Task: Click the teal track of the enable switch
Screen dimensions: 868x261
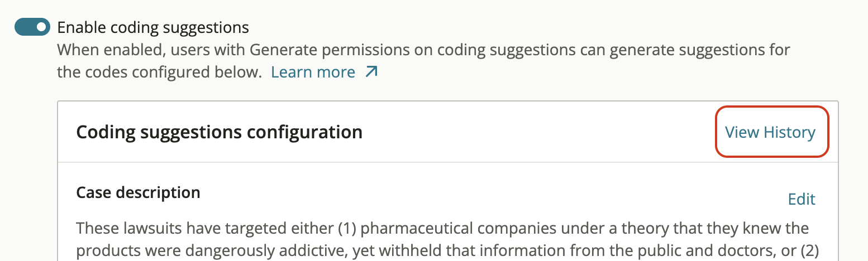Action: pos(23,27)
